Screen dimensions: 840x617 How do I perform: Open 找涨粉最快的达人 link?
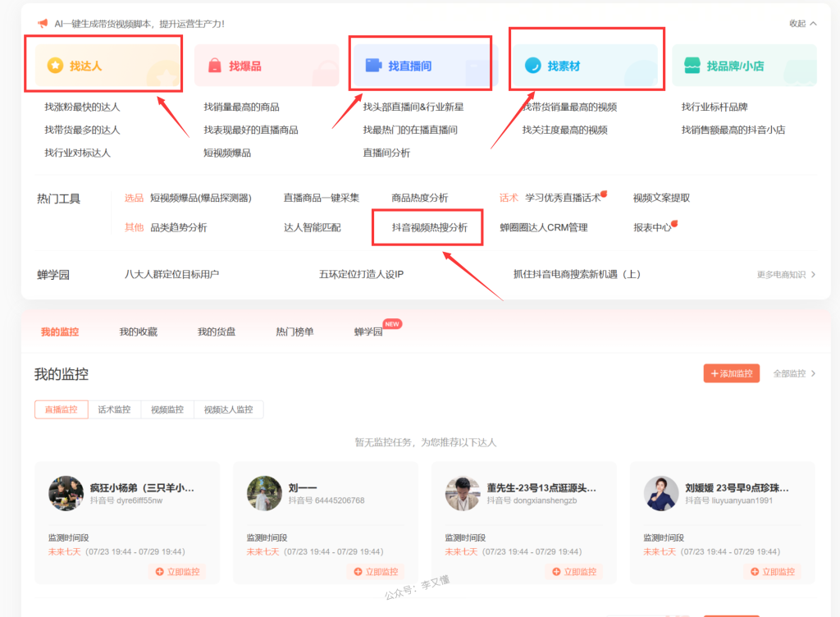coord(82,107)
